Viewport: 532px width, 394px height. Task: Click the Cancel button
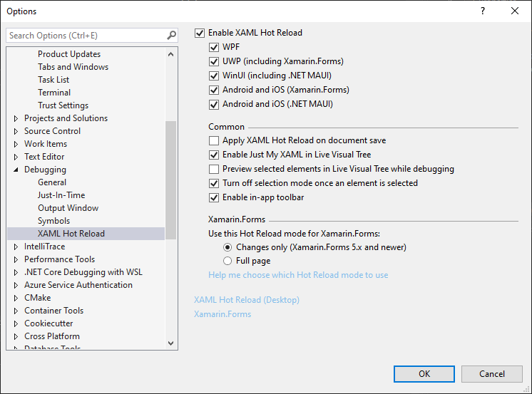[492, 374]
